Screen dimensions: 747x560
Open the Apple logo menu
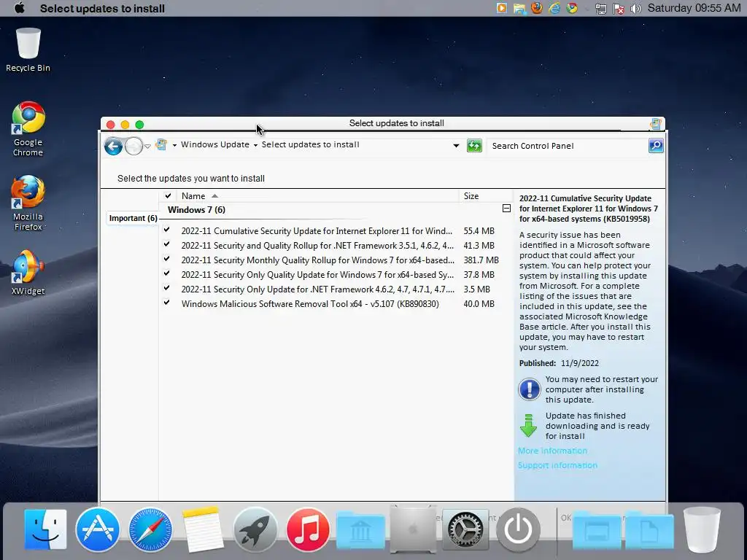pos(20,8)
